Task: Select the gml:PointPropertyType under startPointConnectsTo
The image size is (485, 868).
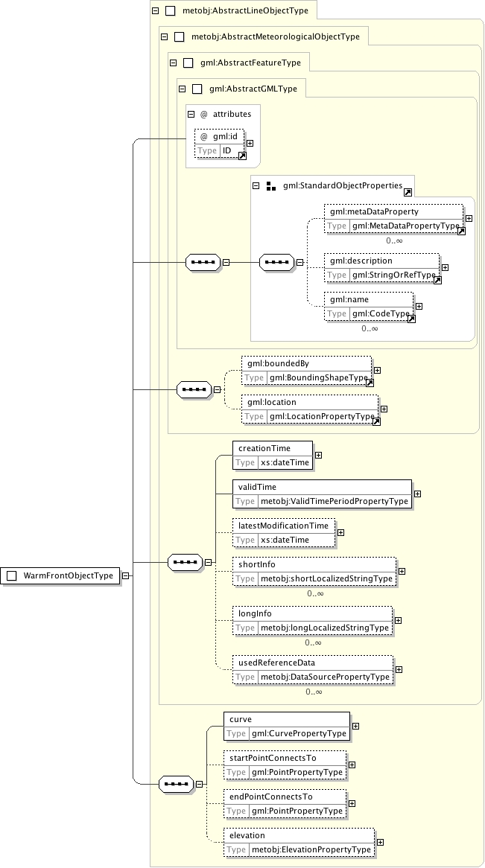Action: (297, 772)
